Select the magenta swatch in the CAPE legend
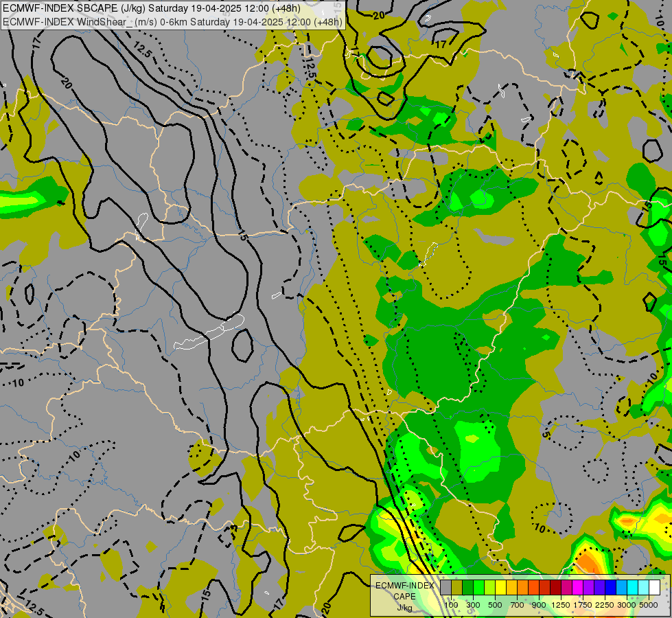The height and width of the screenshot is (618, 672). 578,587
